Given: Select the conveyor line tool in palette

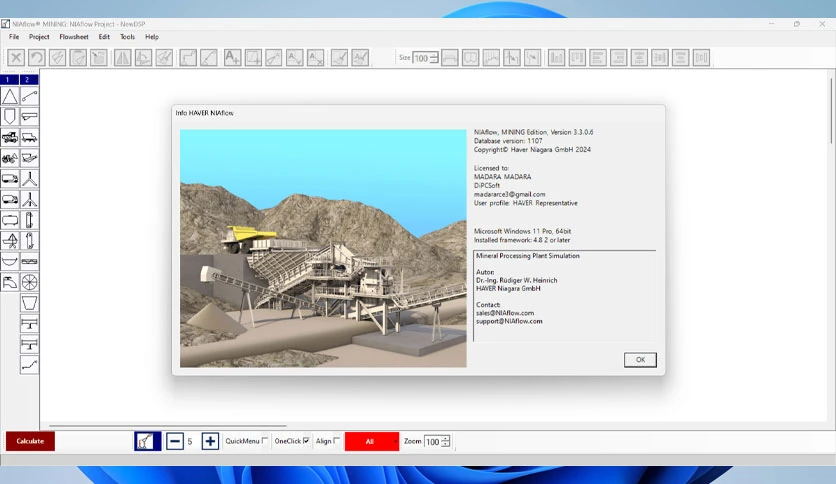Looking at the screenshot, I should pyautogui.click(x=29, y=96).
